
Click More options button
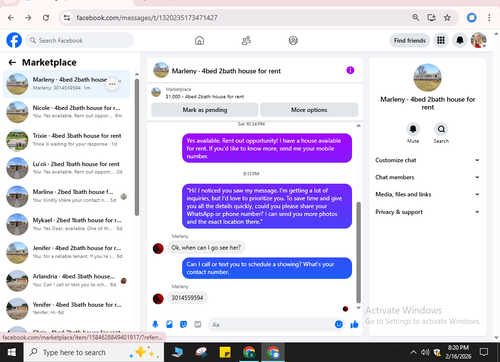click(309, 110)
